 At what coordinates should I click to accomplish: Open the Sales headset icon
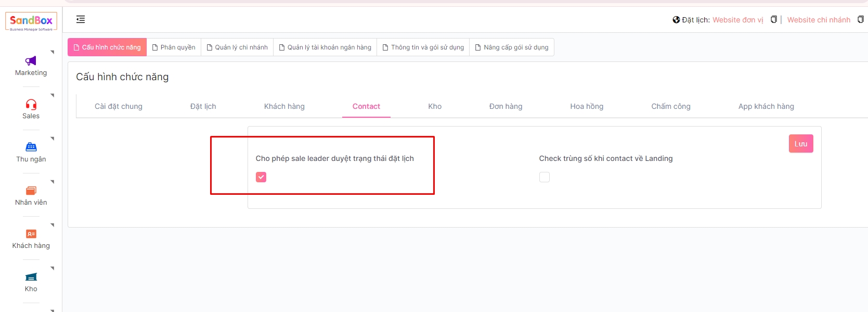coord(31,104)
